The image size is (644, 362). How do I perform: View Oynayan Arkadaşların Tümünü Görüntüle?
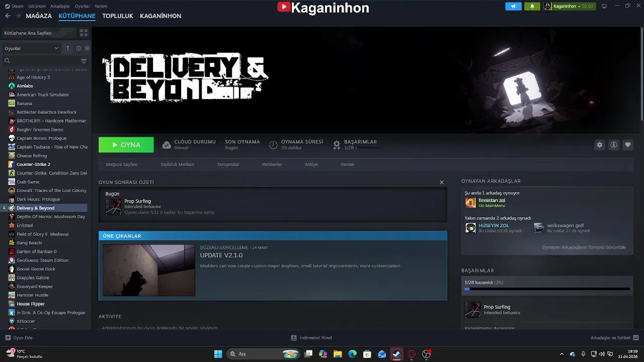[584, 247]
